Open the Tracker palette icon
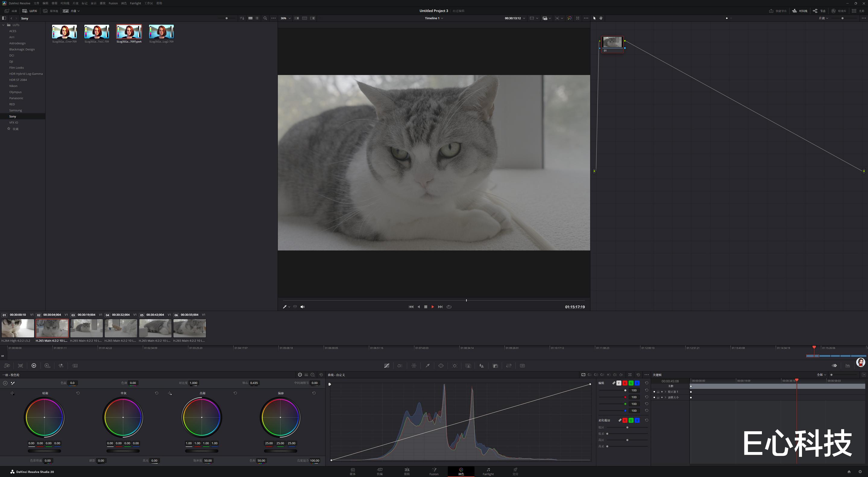Image resolution: width=868 pixels, height=477 pixels. [454, 366]
